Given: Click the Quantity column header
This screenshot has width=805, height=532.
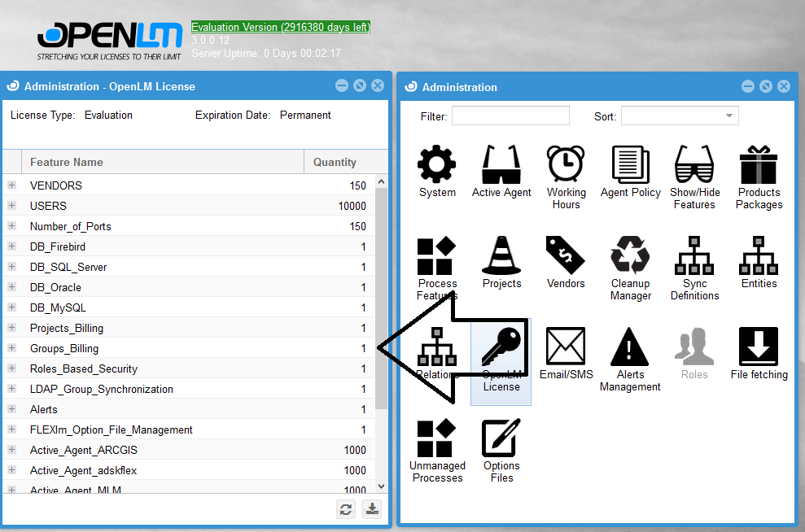Looking at the screenshot, I should point(335,162).
